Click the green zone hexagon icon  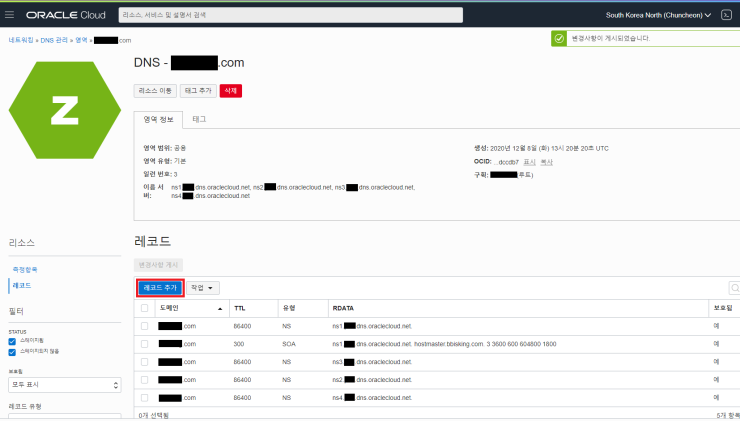[x=65, y=110]
